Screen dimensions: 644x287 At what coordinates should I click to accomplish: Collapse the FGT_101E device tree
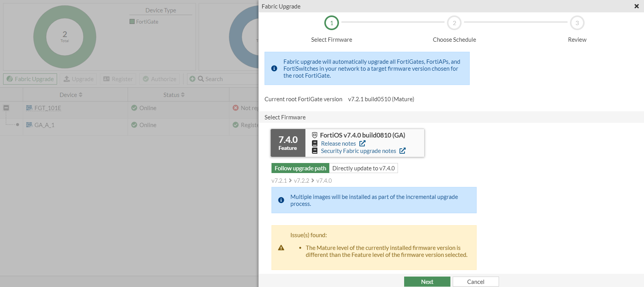point(6,108)
